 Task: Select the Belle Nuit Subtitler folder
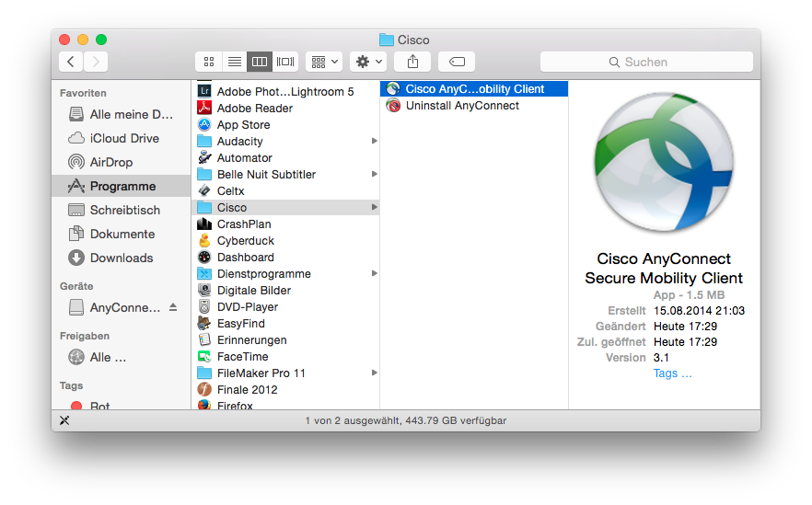pos(285,174)
